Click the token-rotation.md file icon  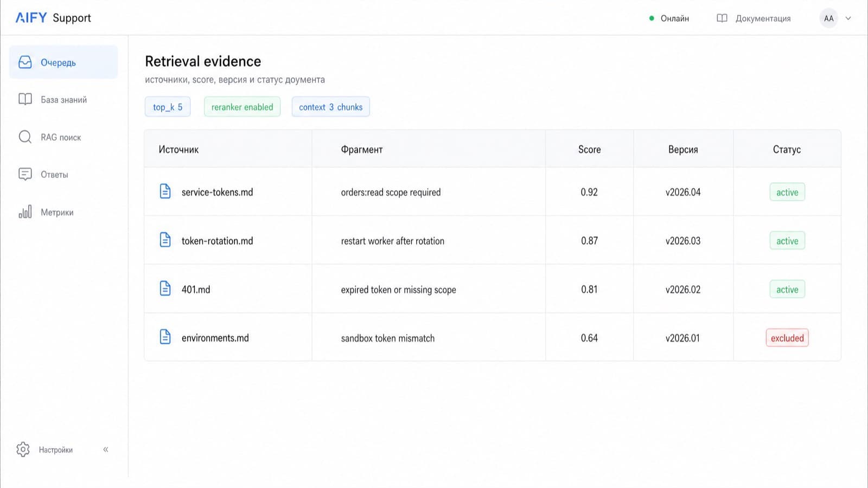[x=165, y=240]
